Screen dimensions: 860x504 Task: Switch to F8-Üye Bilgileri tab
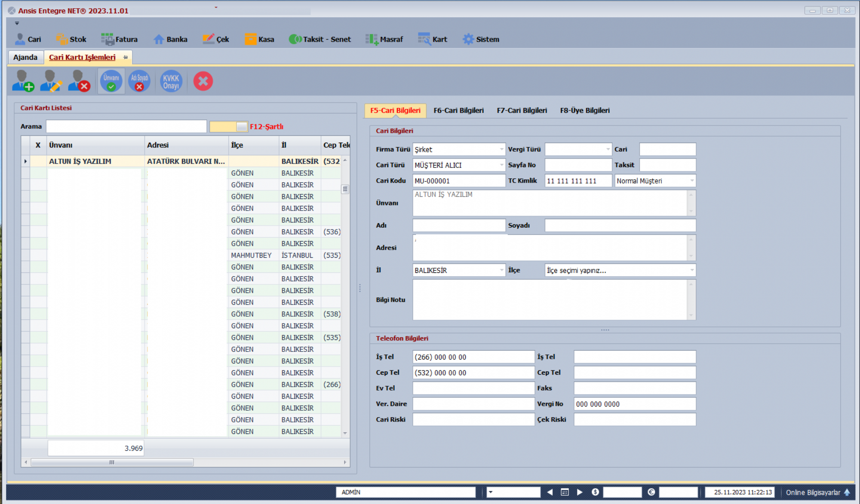click(585, 110)
